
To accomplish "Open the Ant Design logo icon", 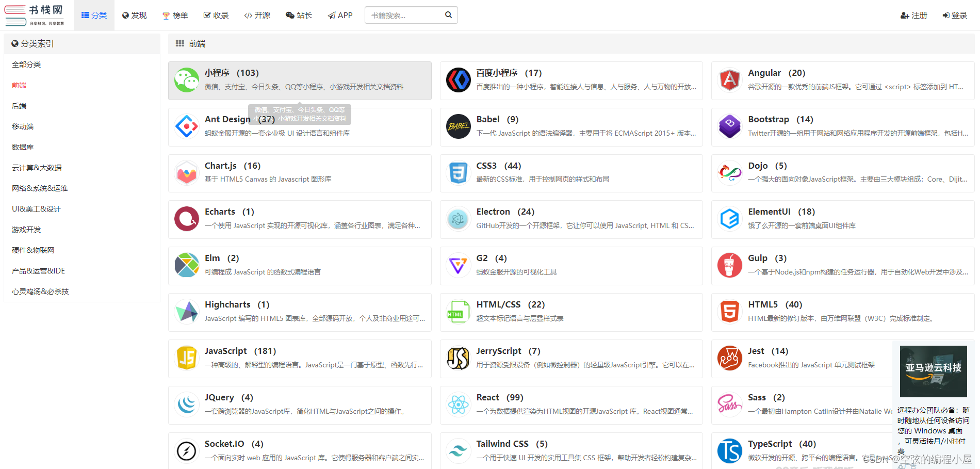I will (x=187, y=126).
